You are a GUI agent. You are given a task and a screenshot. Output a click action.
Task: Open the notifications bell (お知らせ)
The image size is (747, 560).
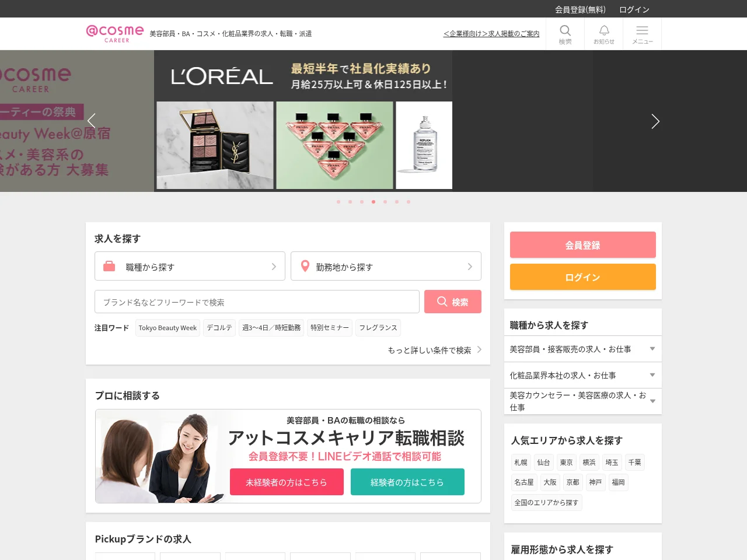(x=604, y=34)
